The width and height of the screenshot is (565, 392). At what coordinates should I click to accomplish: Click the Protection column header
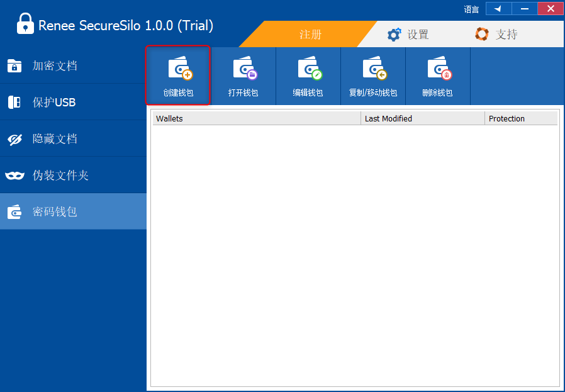coord(521,118)
